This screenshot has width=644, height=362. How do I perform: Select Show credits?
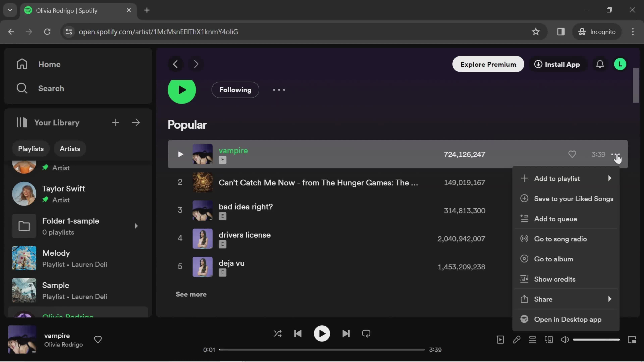[x=566, y=279]
